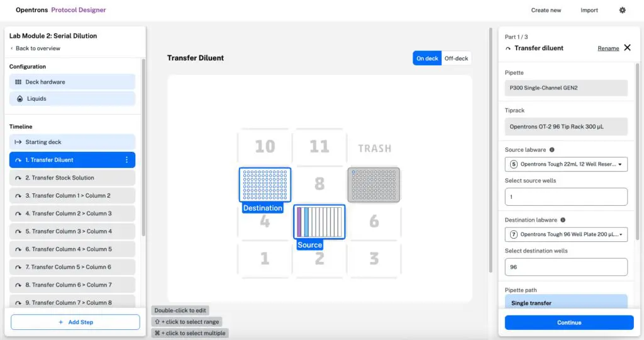Screen dimensions: 644x340
Task: Click Create new in top menu
Action: [x=546, y=10]
